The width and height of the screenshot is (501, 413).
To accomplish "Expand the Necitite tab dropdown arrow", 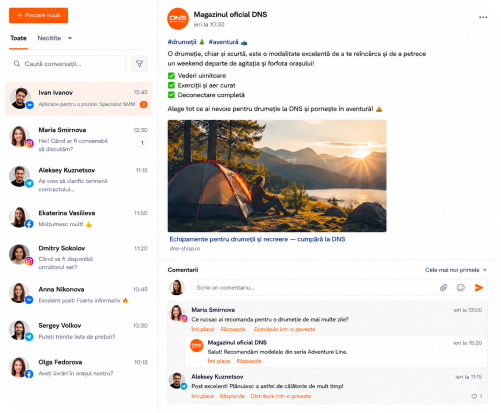I will click(70, 38).
